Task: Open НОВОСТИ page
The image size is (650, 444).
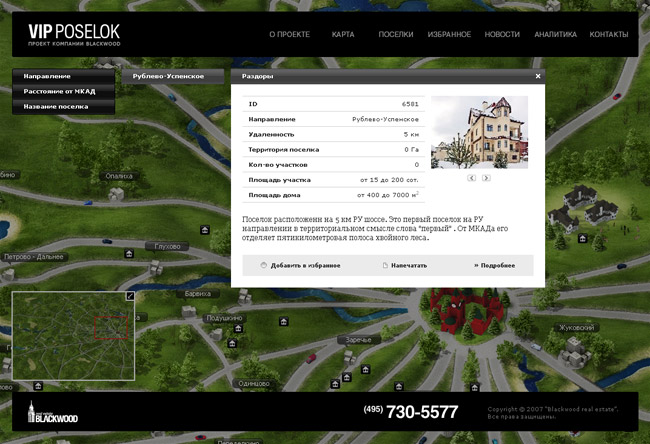Action: click(502, 34)
